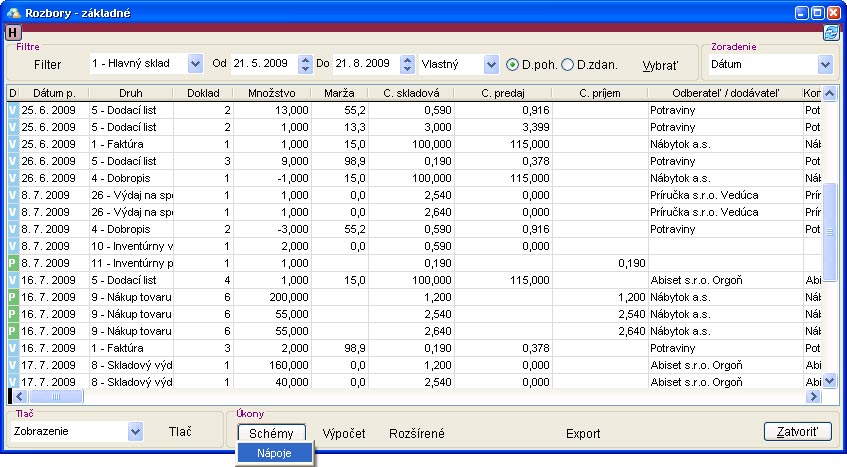Screen dimensions: 847x467
Task: Click the refresh icon at top right
Action: tap(830, 32)
